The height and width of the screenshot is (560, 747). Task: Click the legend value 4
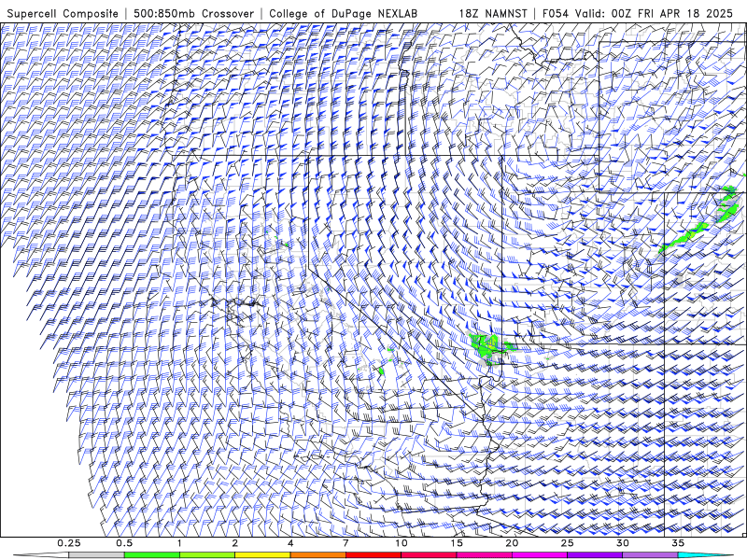tap(290, 543)
